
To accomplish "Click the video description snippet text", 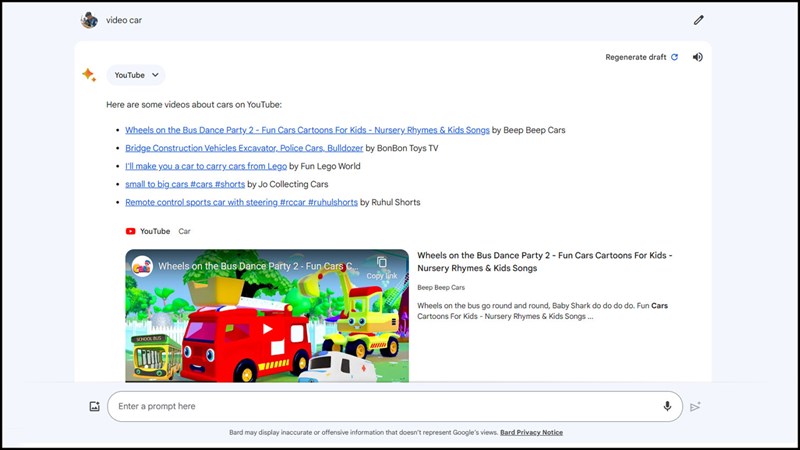I will pos(542,311).
